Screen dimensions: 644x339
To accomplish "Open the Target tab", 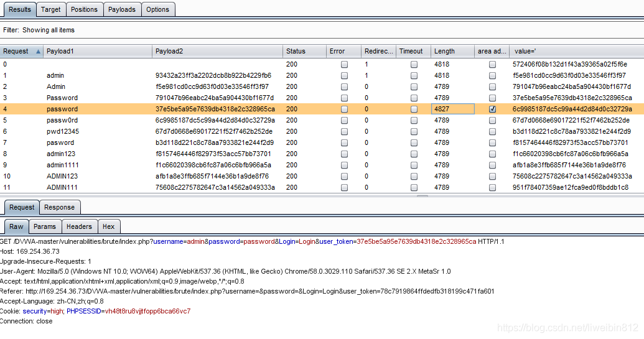I will 51,9.
